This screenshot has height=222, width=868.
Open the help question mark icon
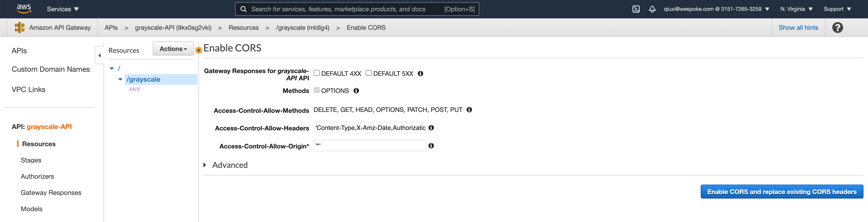[838, 28]
